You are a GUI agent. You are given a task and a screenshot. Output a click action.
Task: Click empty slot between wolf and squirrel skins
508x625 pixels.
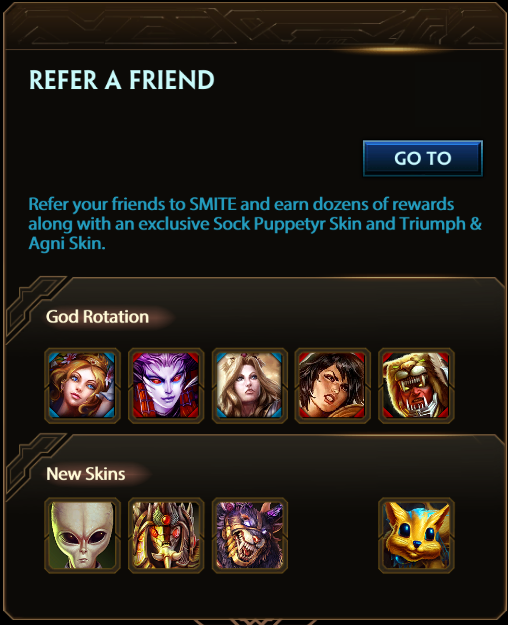click(x=333, y=535)
